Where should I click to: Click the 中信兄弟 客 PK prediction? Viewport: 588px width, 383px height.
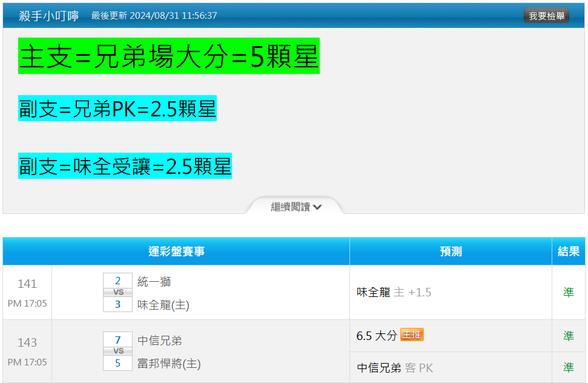[x=395, y=368]
